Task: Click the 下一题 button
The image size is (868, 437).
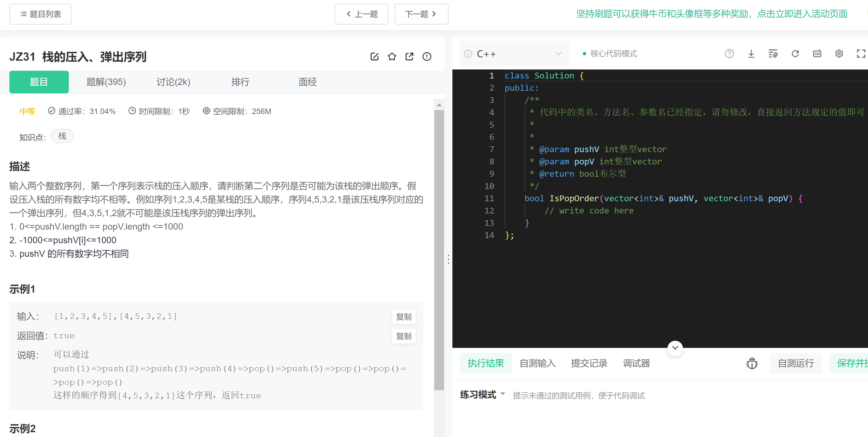Action: coord(421,14)
